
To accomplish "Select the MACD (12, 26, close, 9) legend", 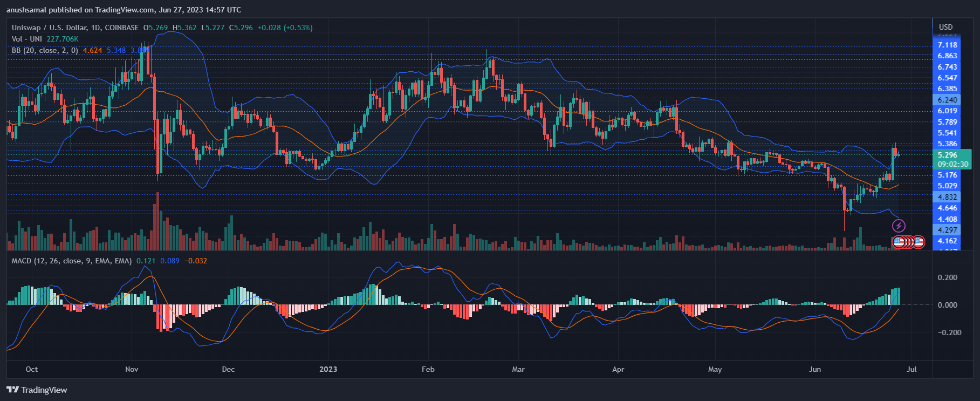I will [x=72, y=261].
